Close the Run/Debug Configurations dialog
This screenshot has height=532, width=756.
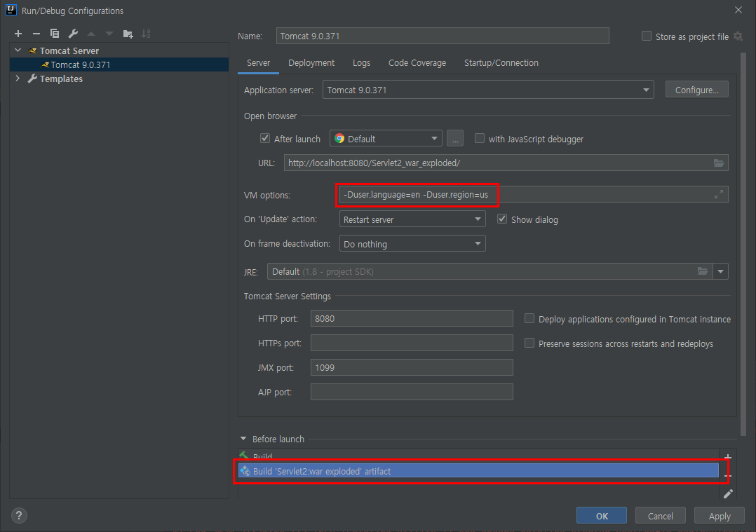[x=738, y=10]
